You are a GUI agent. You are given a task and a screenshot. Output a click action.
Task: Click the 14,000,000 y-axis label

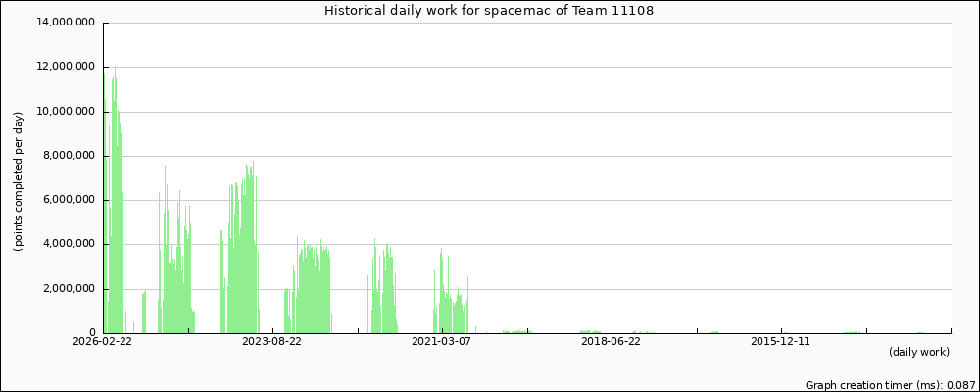tap(65, 24)
